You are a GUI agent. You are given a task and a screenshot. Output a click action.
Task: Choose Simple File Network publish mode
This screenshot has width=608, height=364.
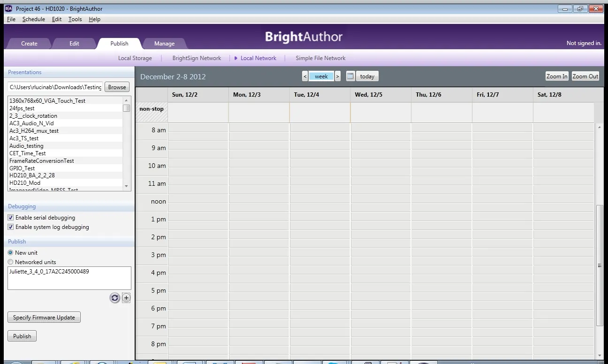(320, 58)
